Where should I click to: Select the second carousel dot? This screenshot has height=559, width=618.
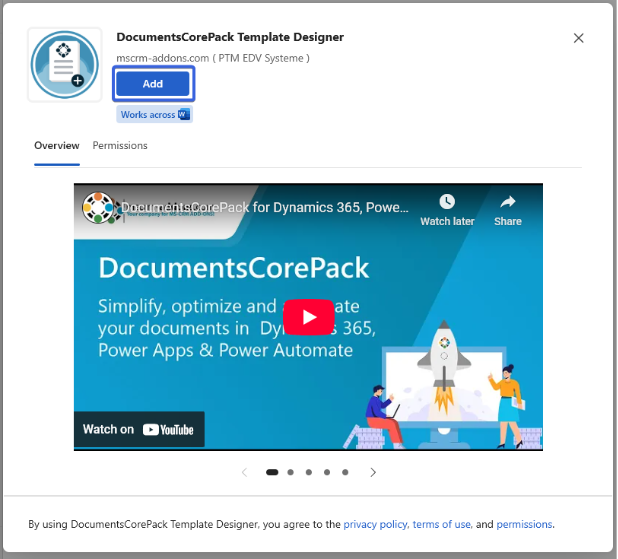click(290, 472)
